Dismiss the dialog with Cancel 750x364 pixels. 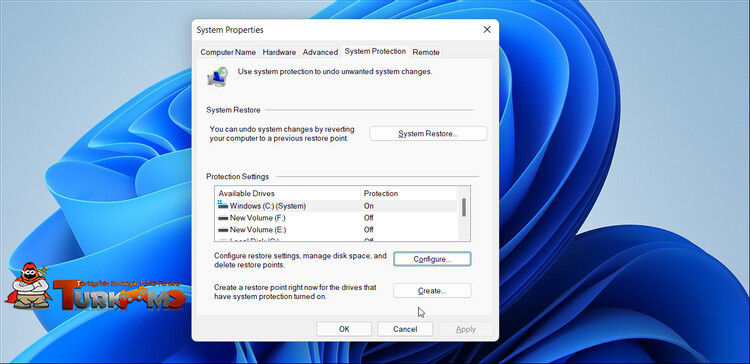tap(405, 329)
